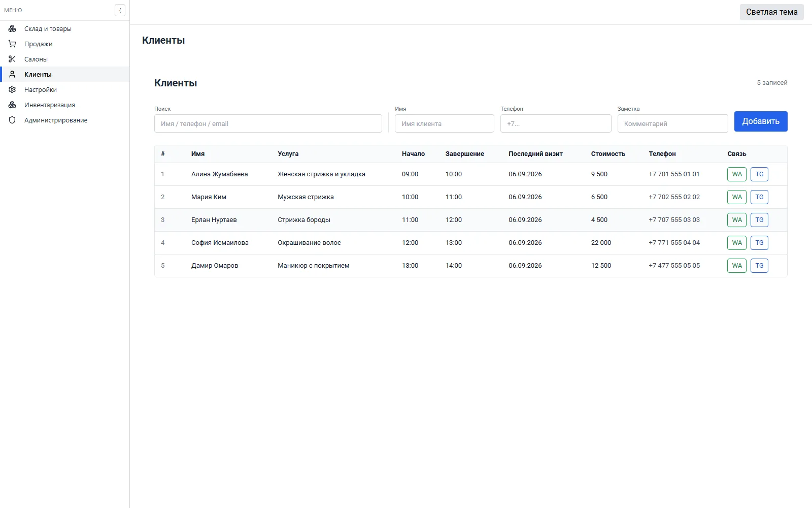Click the shield icon for Администрирование
Viewport: 812px width, 508px height.
tap(12, 120)
